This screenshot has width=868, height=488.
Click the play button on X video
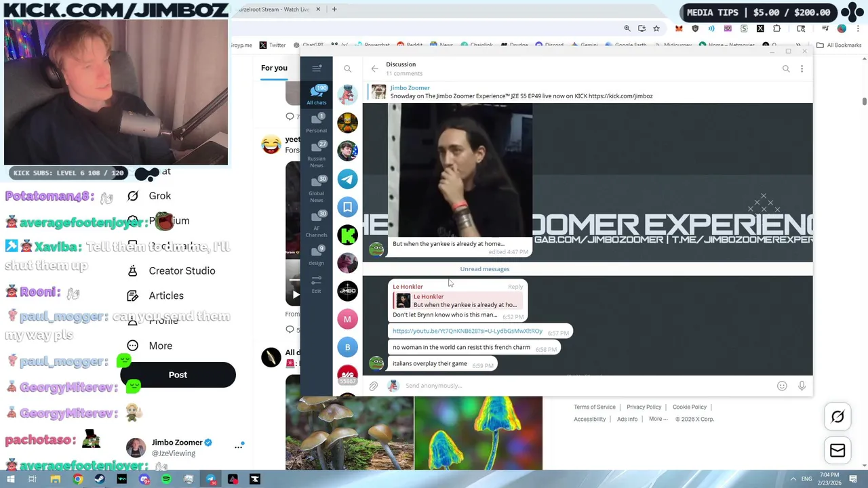click(294, 295)
